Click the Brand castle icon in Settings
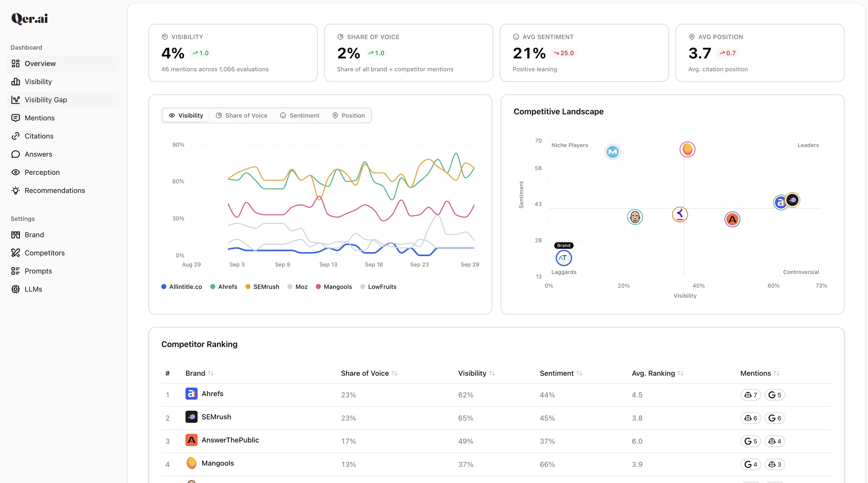868x483 pixels. pos(15,235)
